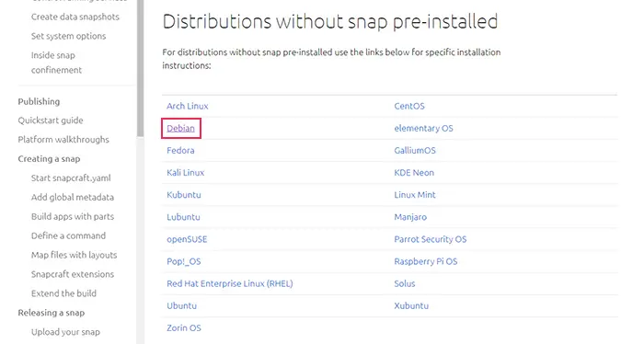
Task: Open Start snapcraft.yaml sidebar page
Action: click(71, 178)
